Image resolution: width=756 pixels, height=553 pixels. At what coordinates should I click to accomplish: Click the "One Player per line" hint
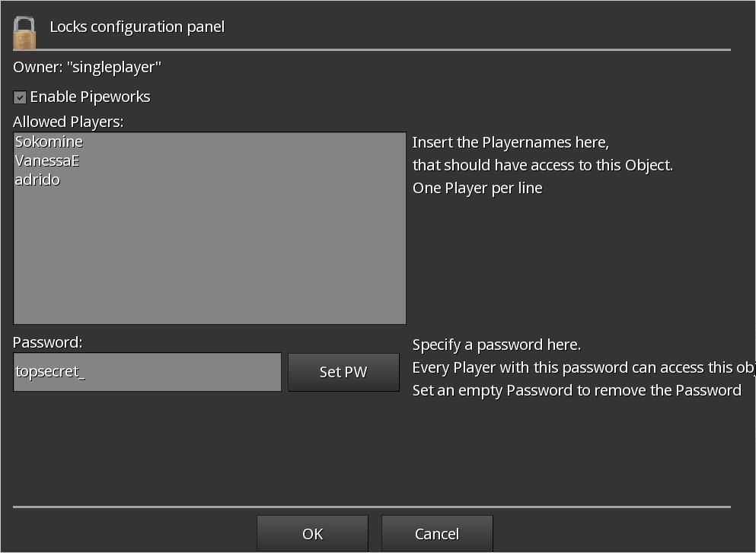pyautogui.click(x=477, y=188)
